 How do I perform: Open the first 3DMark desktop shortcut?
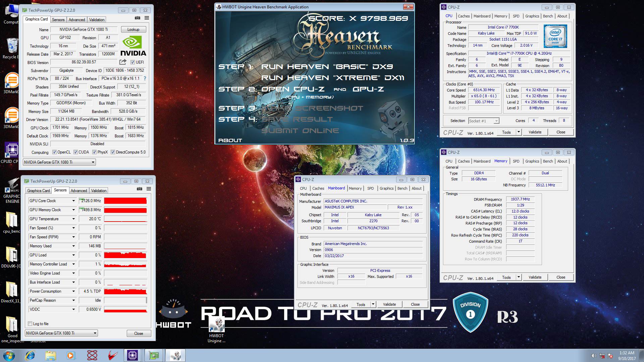pyautogui.click(x=12, y=83)
